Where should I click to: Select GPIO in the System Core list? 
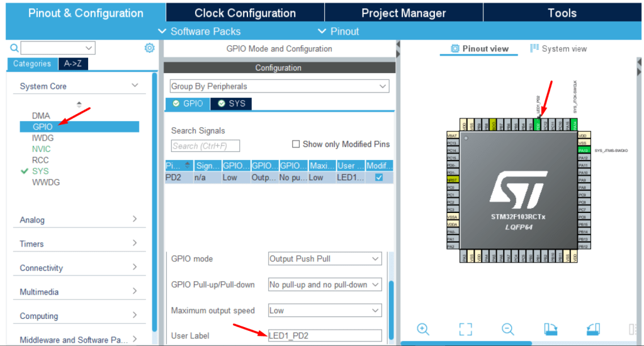pyautogui.click(x=42, y=127)
